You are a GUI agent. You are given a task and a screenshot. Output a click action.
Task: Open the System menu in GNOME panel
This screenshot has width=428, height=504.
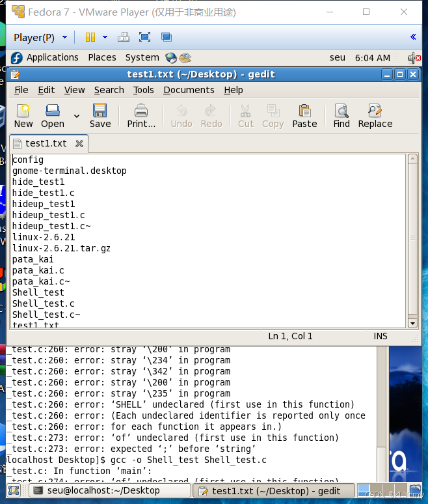click(x=142, y=57)
